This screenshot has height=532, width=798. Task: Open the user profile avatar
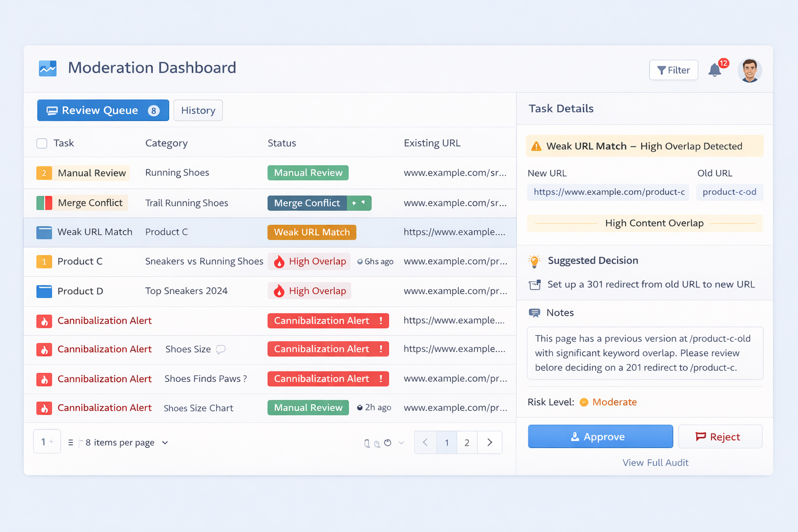[x=749, y=70]
